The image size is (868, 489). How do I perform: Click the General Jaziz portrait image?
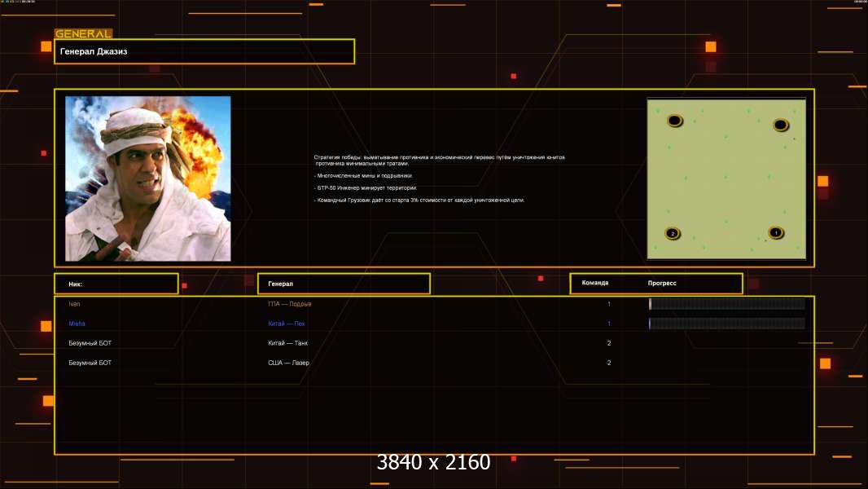click(x=148, y=178)
